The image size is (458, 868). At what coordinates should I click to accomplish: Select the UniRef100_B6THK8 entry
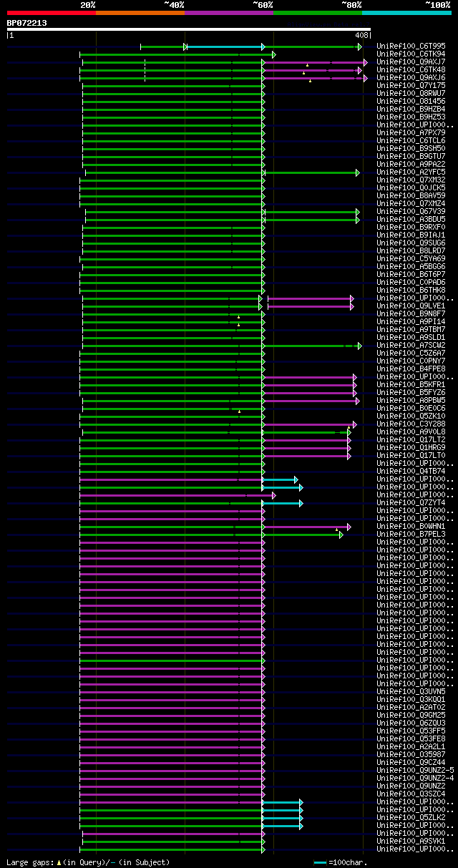411,290
